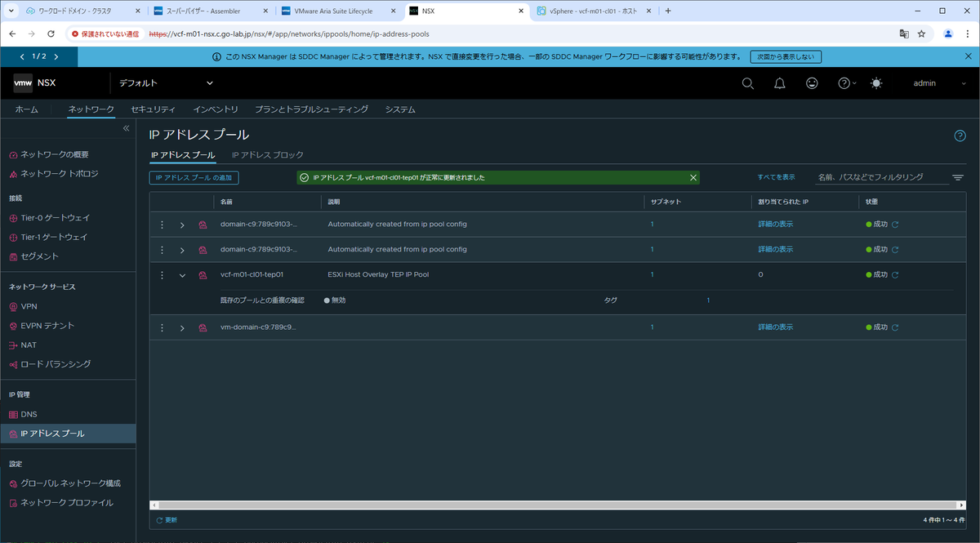This screenshot has height=543, width=980.
Task: Refresh status of first domain-c9 row
Action: (x=895, y=225)
